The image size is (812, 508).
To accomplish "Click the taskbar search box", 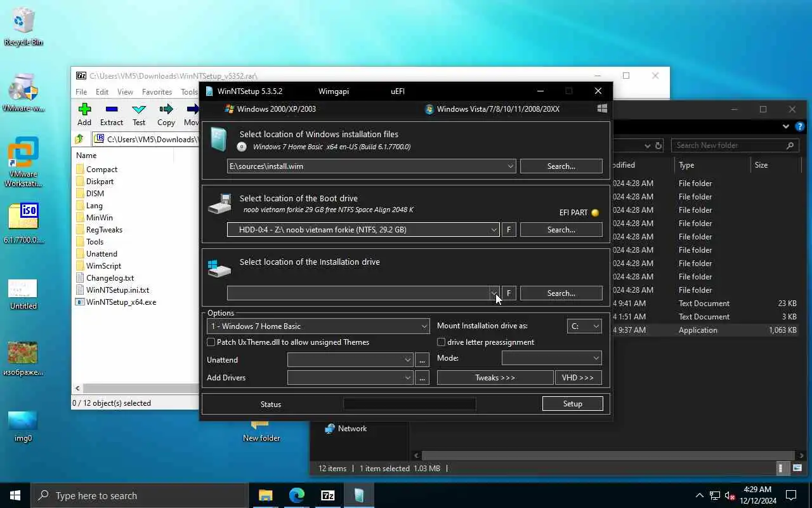I will tap(140, 495).
